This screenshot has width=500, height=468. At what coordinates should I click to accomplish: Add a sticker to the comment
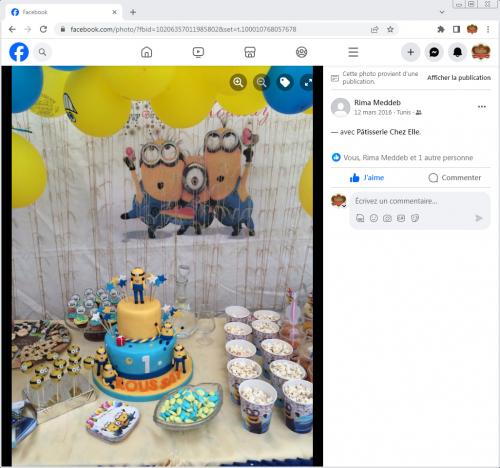click(x=415, y=218)
